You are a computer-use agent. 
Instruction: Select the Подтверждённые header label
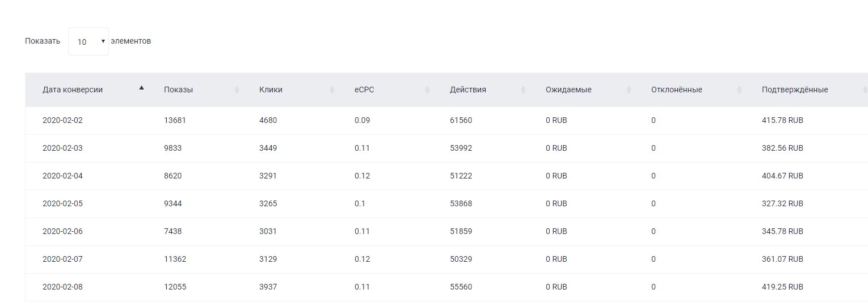[x=794, y=90]
